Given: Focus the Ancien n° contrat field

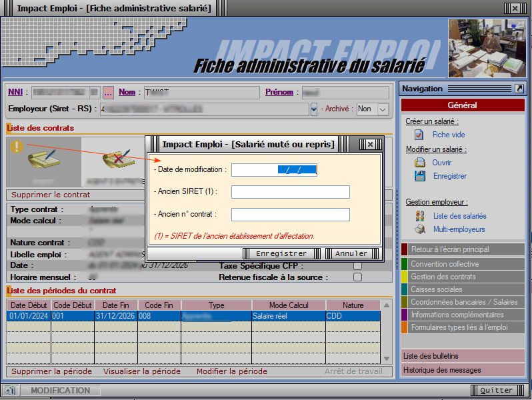Looking at the screenshot, I should tap(291, 215).
